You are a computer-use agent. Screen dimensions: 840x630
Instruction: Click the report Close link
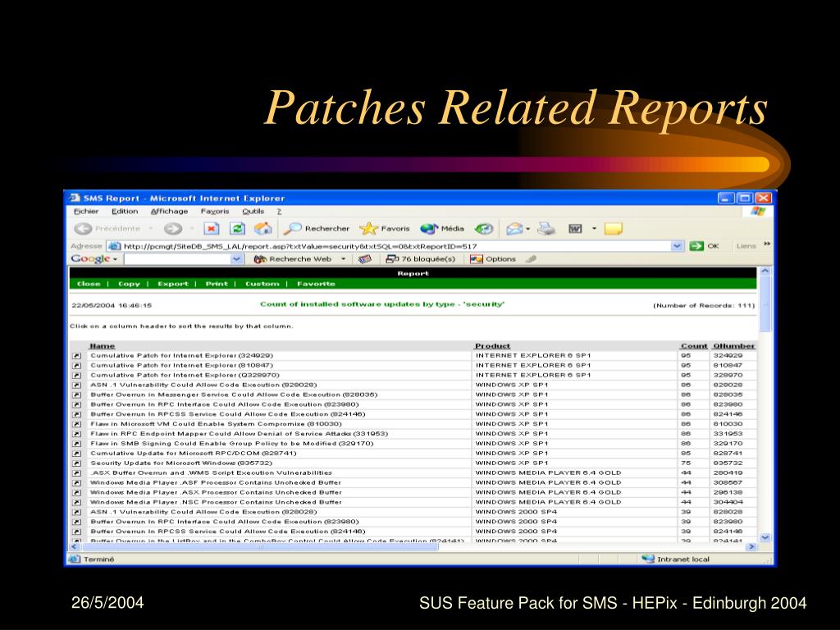click(x=89, y=284)
